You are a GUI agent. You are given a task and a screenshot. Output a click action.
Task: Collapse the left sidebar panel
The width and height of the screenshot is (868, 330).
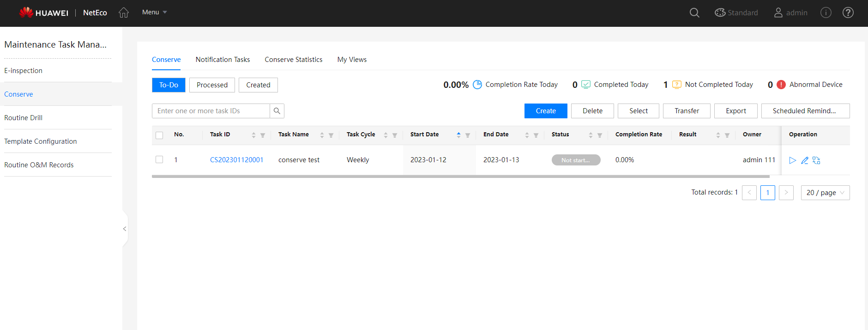[125, 229]
